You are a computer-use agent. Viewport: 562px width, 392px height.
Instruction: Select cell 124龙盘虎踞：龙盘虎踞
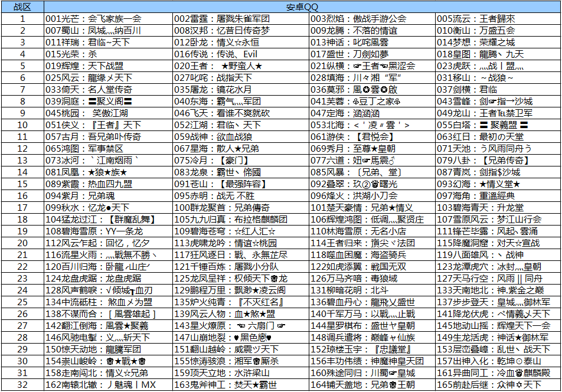[x=108, y=279]
